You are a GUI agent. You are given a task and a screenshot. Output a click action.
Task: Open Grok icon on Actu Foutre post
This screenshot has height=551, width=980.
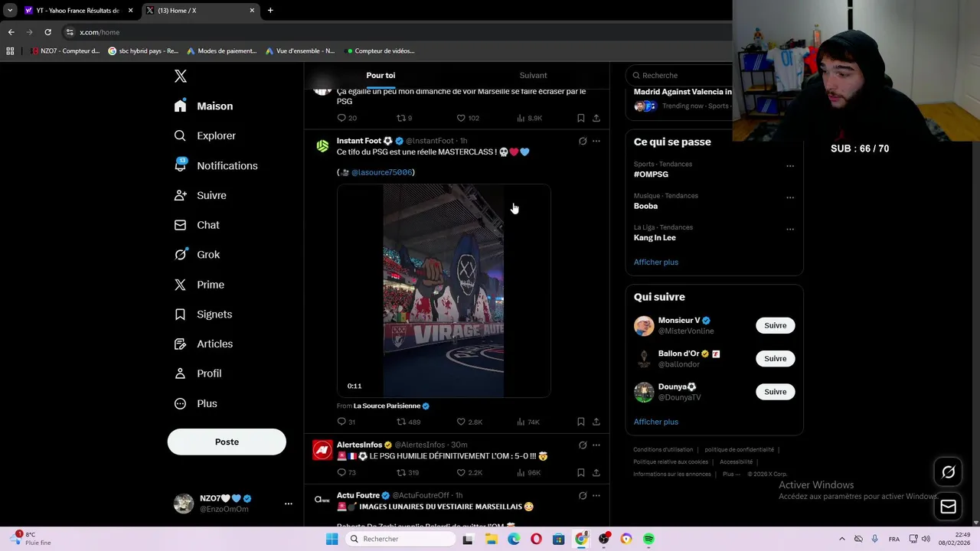click(x=582, y=495)
